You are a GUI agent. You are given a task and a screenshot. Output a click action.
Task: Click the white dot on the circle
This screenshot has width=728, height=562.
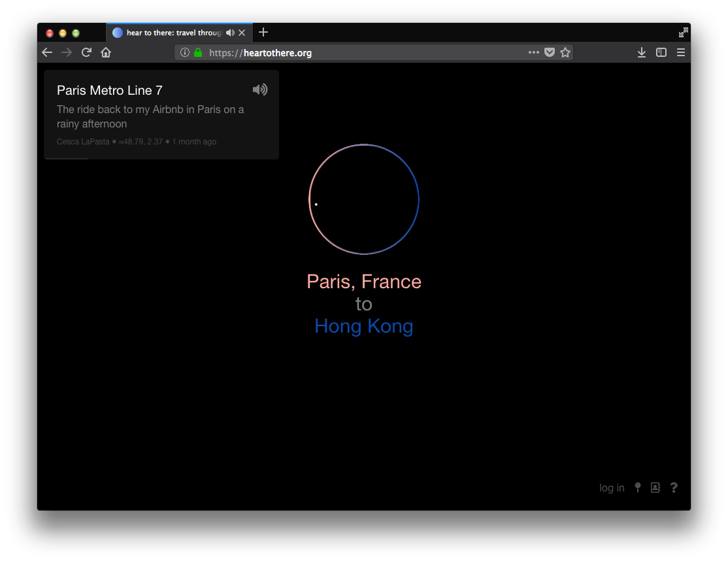(x=316, y=205)
